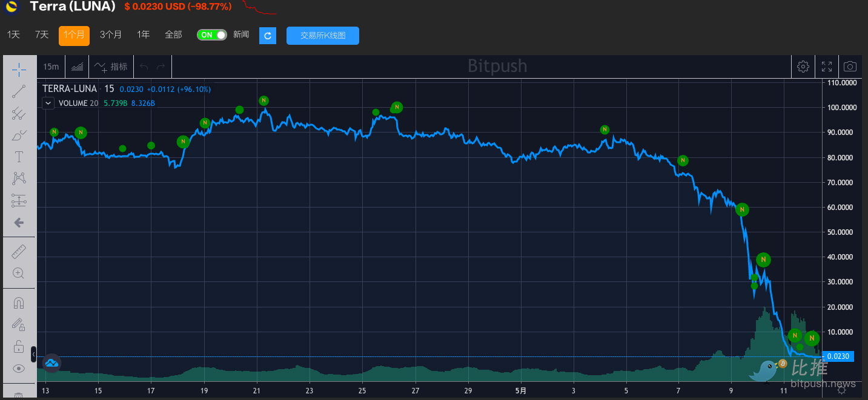Switch to the 1天 timeframe tab

pyautogui.click(x=12, y=34)
